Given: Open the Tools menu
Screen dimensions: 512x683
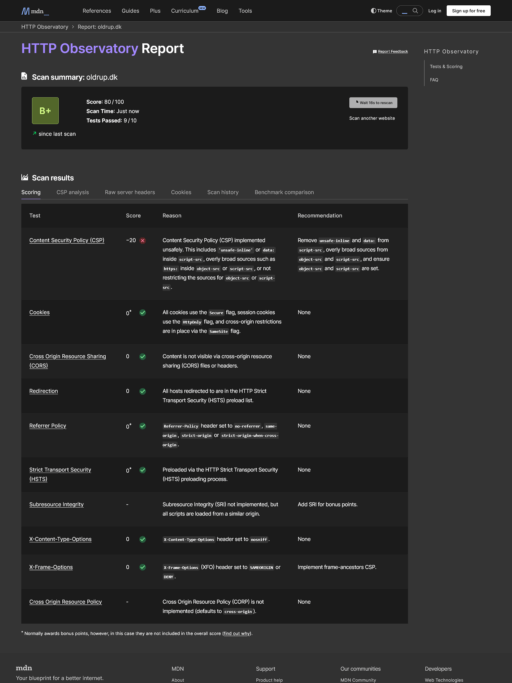Looking at the screenshot, I should (245, 11).
